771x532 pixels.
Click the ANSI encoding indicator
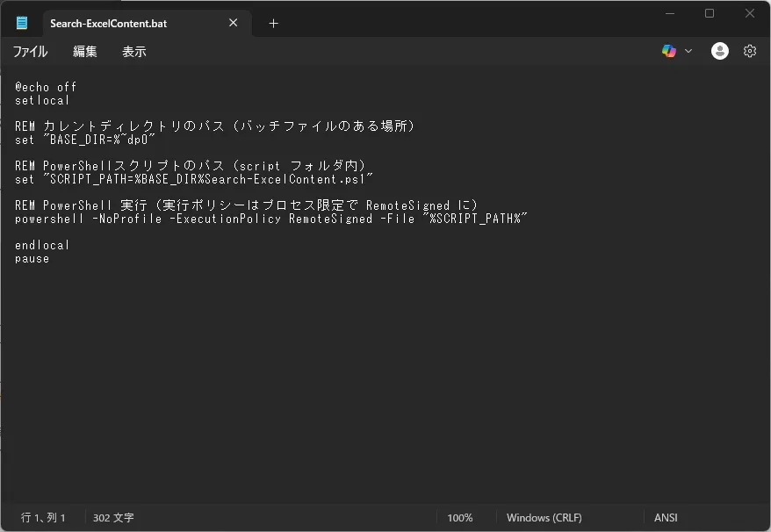[666, 517]
